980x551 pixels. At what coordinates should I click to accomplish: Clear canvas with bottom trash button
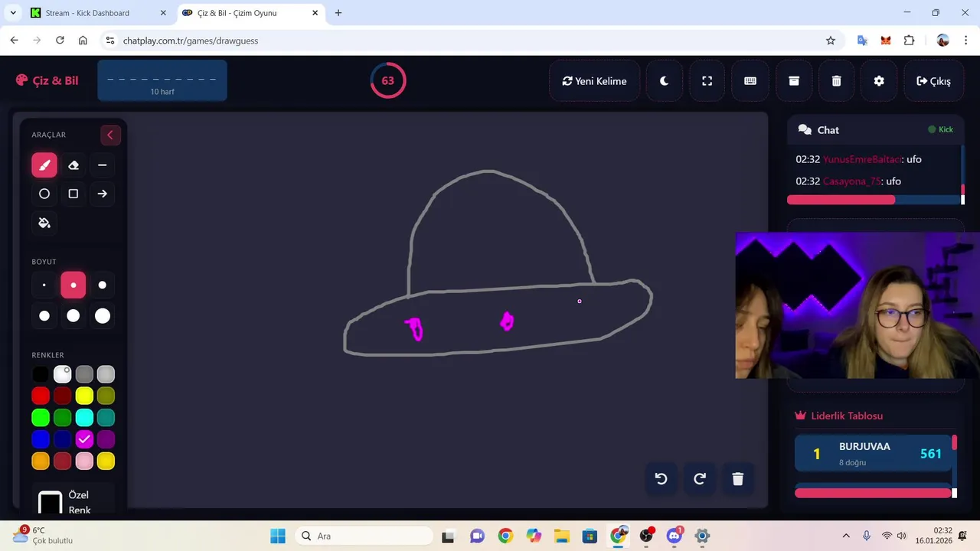pos(738,479)
